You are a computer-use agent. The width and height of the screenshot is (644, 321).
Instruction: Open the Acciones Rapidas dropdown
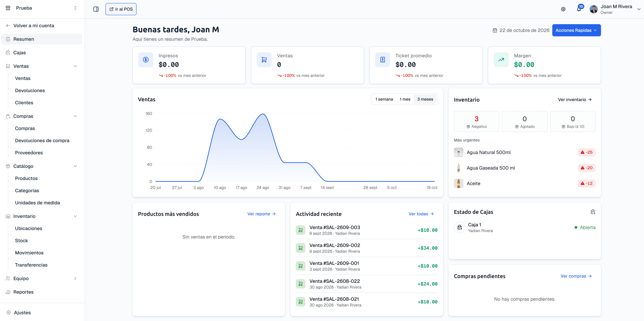point(576,30)
